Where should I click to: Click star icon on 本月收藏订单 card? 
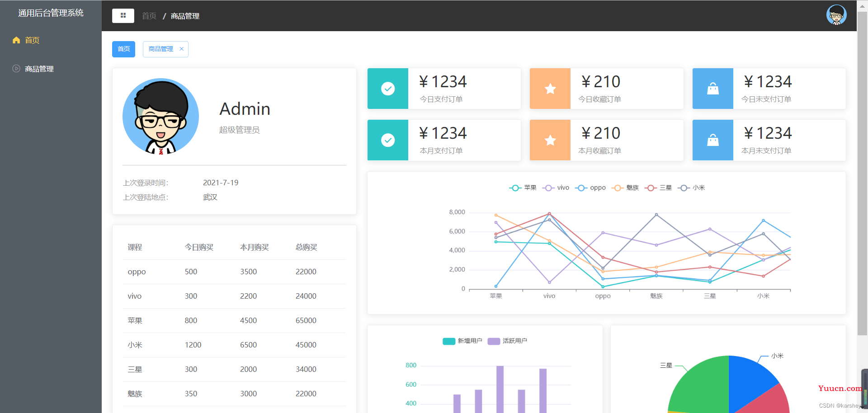[550, 140]
